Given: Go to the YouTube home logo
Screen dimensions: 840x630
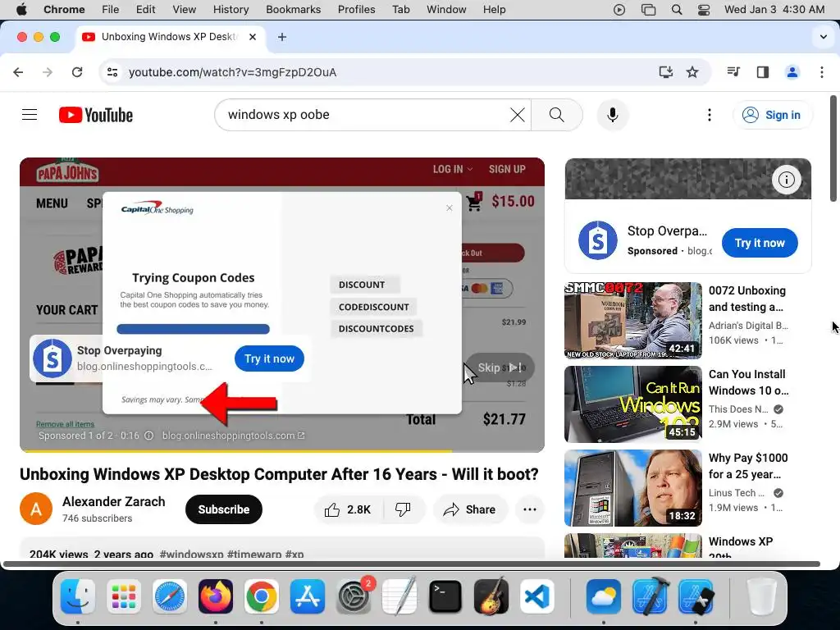Looking at the screenshot, I should (96, 115).
